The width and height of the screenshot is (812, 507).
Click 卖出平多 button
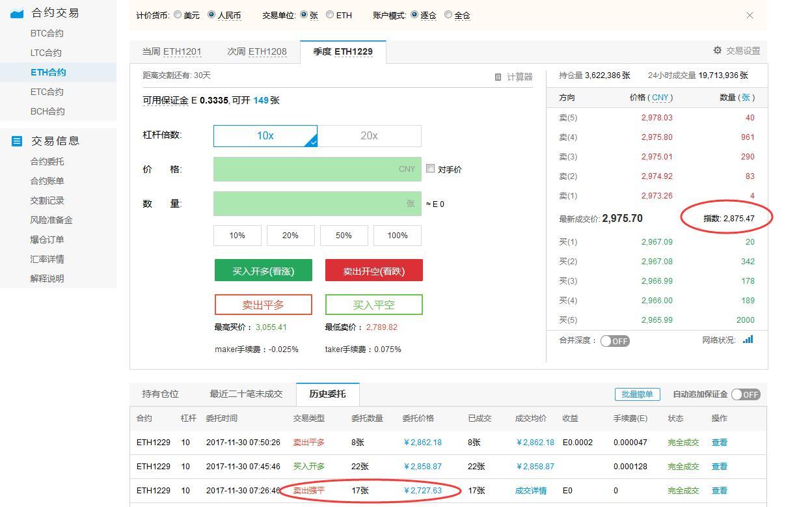[264, 305]
